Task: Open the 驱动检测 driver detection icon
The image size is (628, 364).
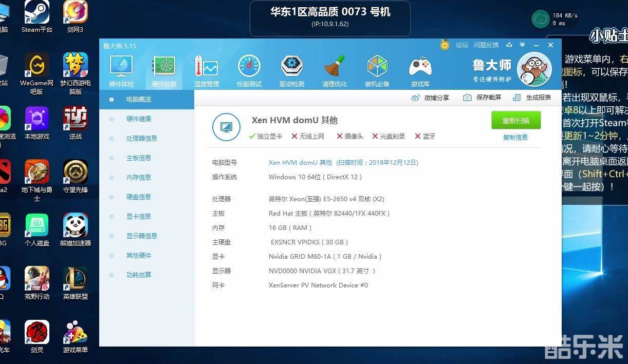Action: tap(292, 71)
